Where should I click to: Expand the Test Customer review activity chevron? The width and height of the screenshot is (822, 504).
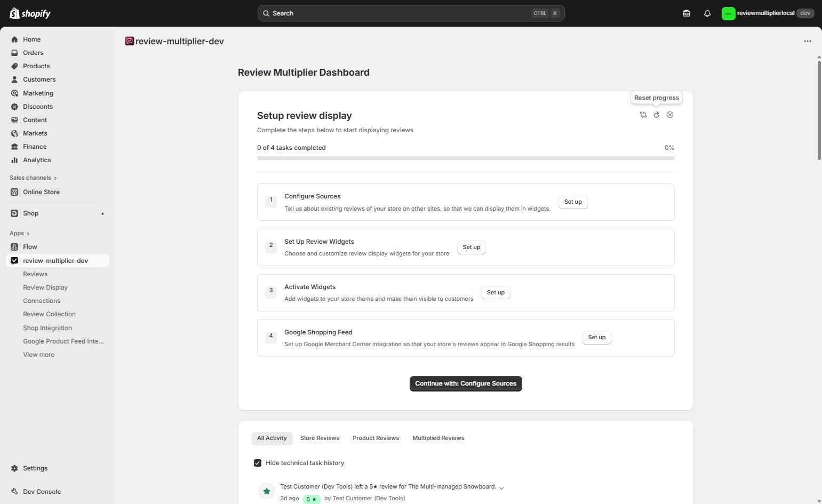click(500, 487)
